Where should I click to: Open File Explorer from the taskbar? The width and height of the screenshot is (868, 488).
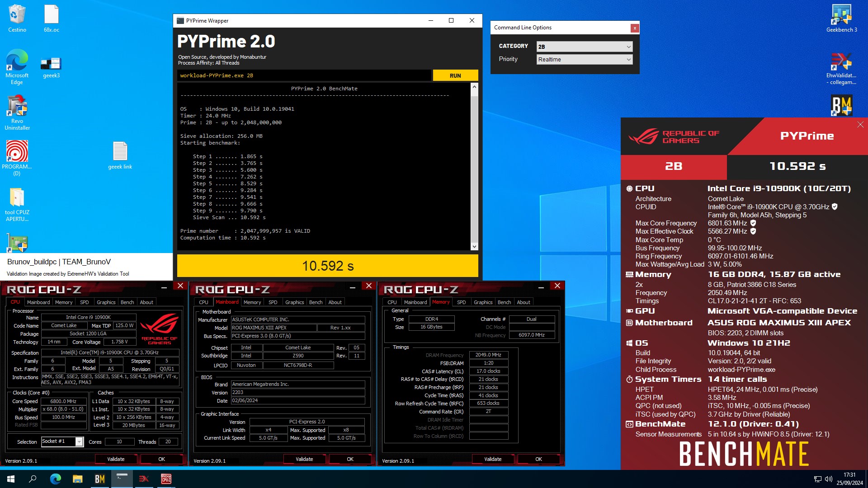pos(77,479)
